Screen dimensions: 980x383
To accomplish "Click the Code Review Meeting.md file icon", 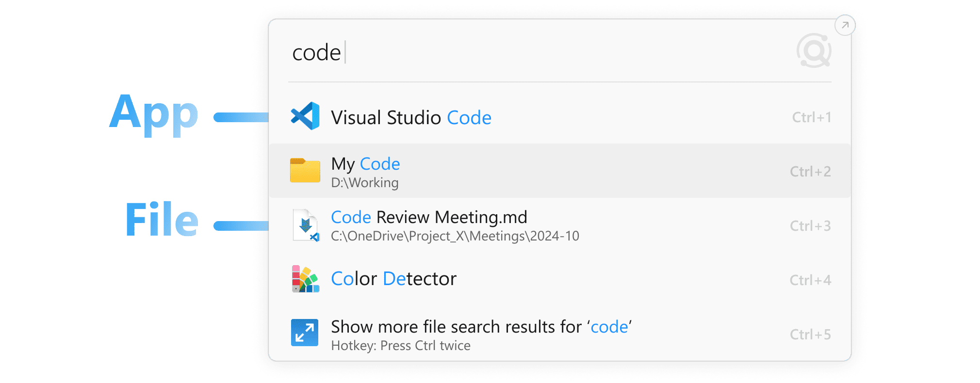I will point(306,225).
